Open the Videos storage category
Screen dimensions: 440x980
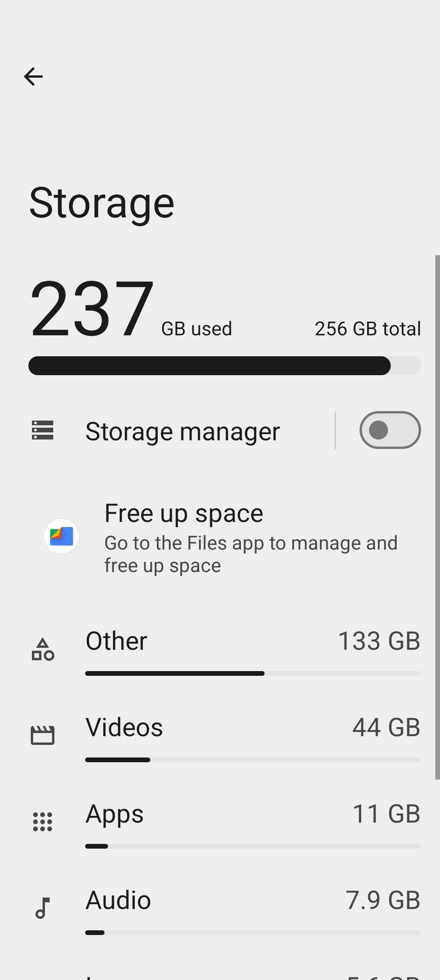(124, 727)
